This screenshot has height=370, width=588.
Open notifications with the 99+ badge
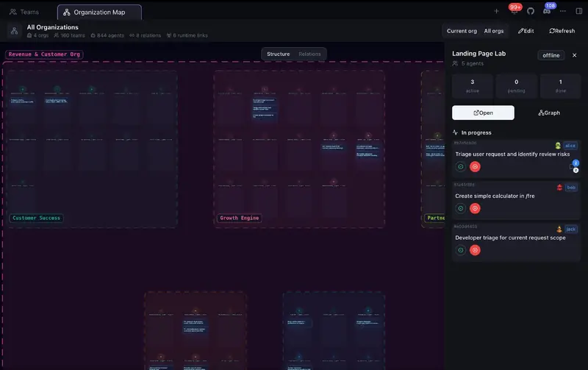tap(514, 10)
